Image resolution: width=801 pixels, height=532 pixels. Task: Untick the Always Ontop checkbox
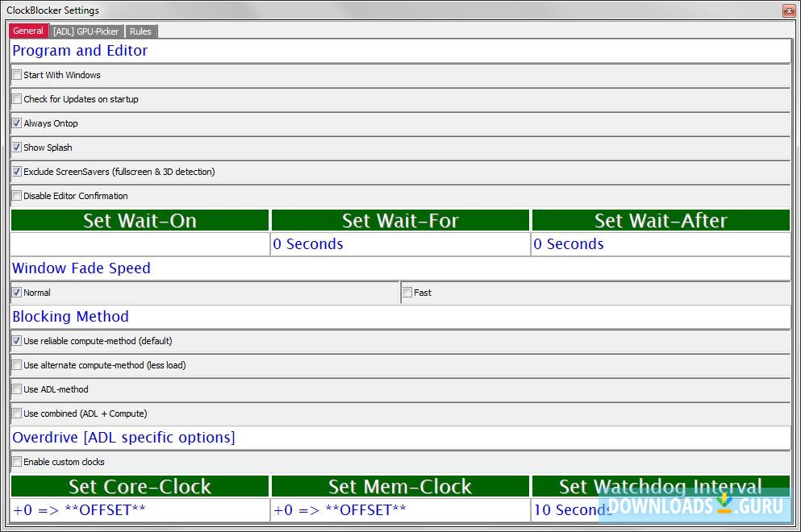(x=17, y=123)
